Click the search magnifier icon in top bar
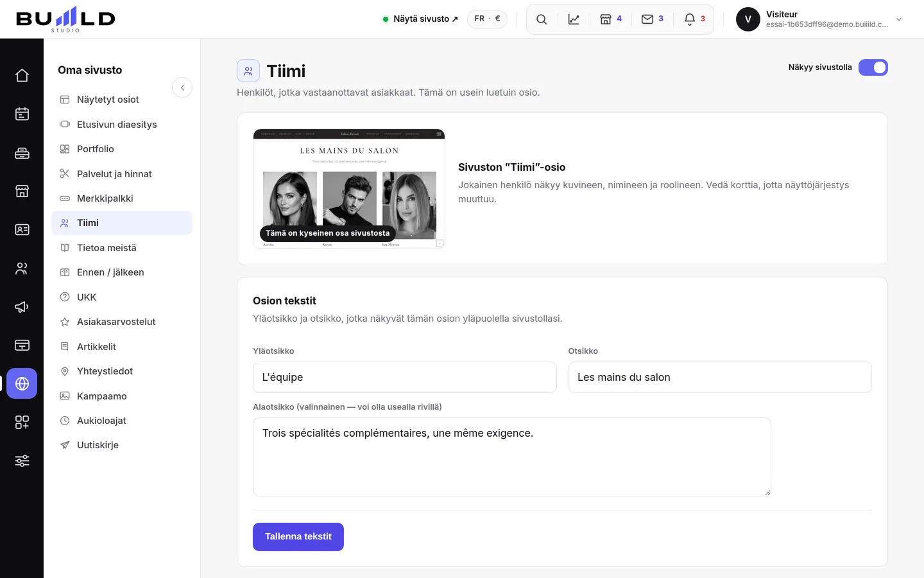924x578 pixels. pos(542,19)
